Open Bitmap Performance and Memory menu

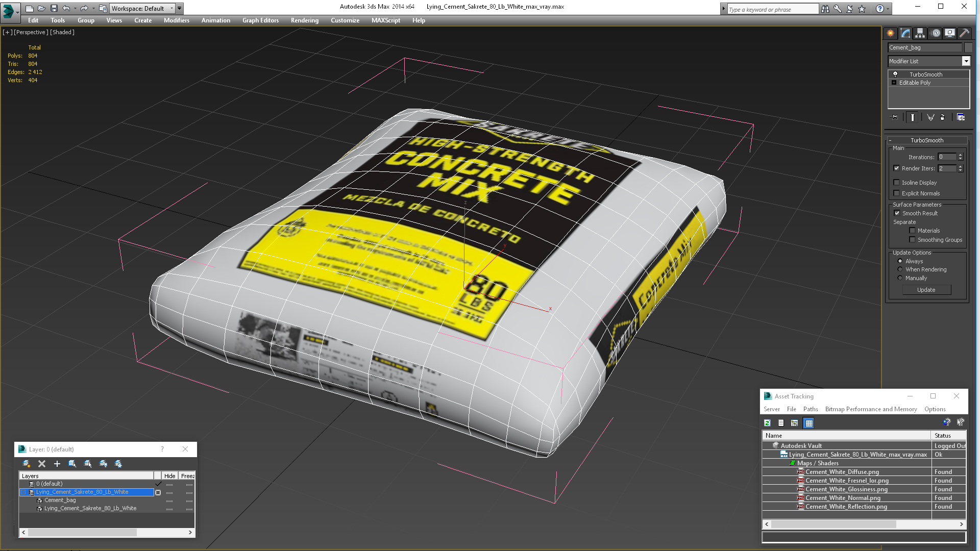[871, 409]
